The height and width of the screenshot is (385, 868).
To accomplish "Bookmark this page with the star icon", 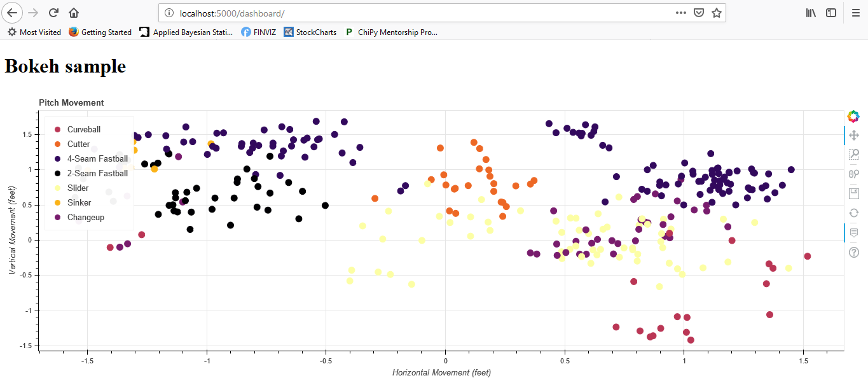I will (717, 12).
